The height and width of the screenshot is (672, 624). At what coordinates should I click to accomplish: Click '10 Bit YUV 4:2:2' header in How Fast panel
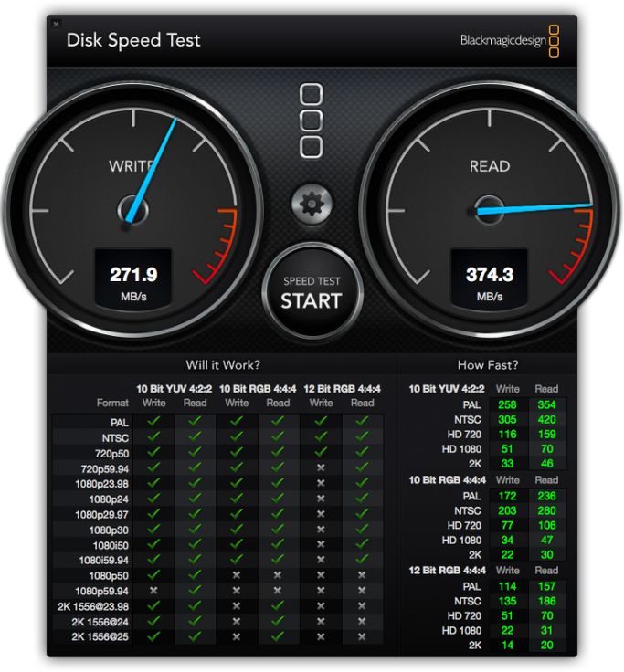click(447, 389)
